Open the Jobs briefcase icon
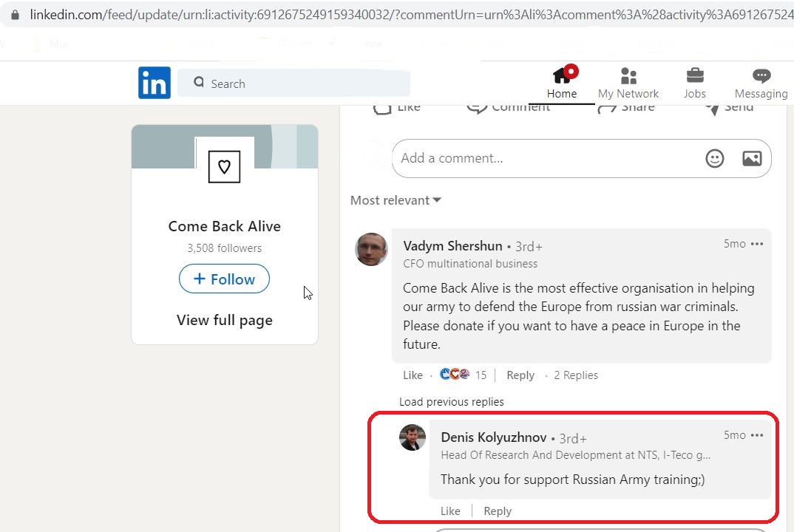This screenshot has height=532, width=794. (x=695, y=75)
